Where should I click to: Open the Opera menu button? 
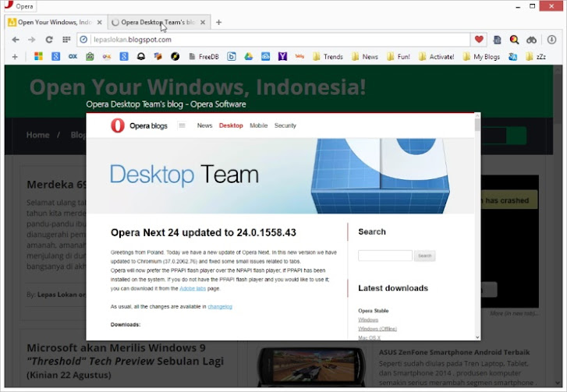(x=19, y=5)
